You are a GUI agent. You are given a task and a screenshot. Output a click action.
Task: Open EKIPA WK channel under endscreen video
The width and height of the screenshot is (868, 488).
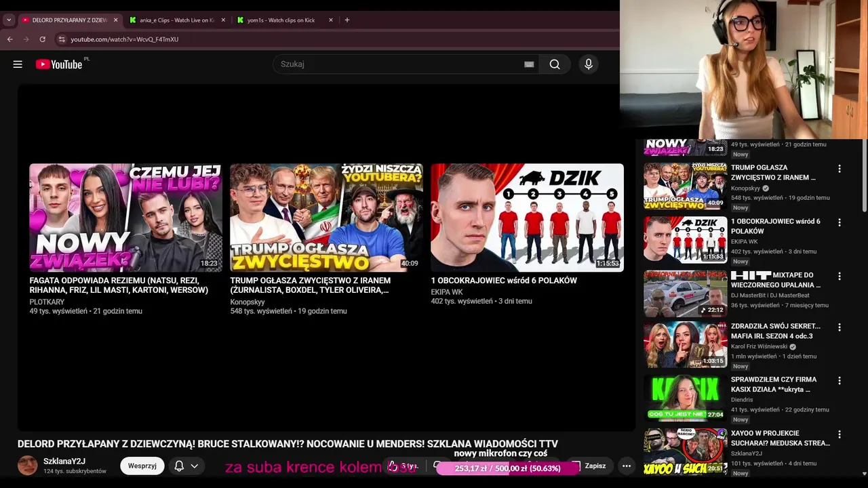tap(447, 292)
